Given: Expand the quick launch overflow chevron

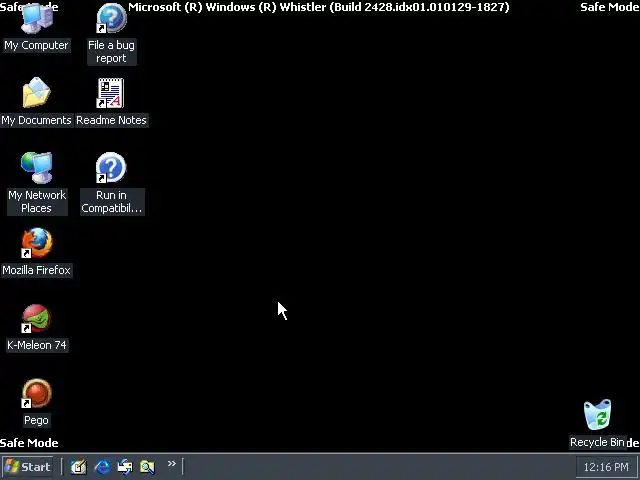Looking at the screenshot, I should click(x=172, y=464).
